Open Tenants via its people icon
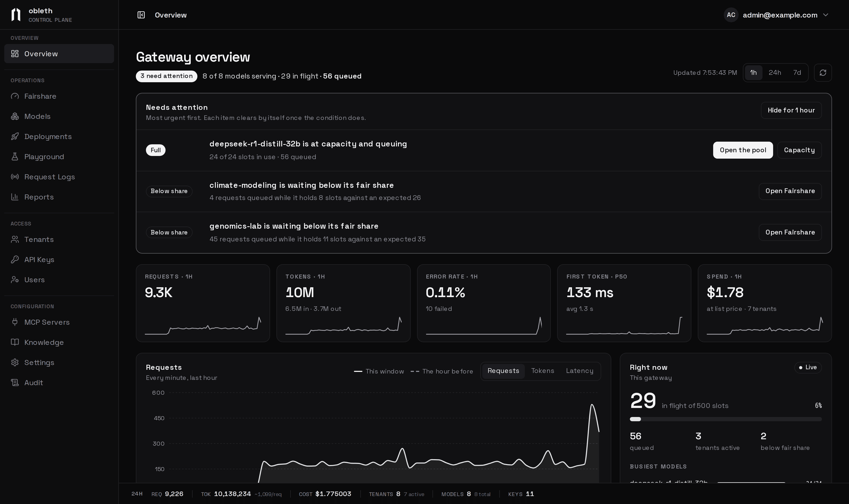The height and width of the screenshot is (504, 849). [15, 240]
